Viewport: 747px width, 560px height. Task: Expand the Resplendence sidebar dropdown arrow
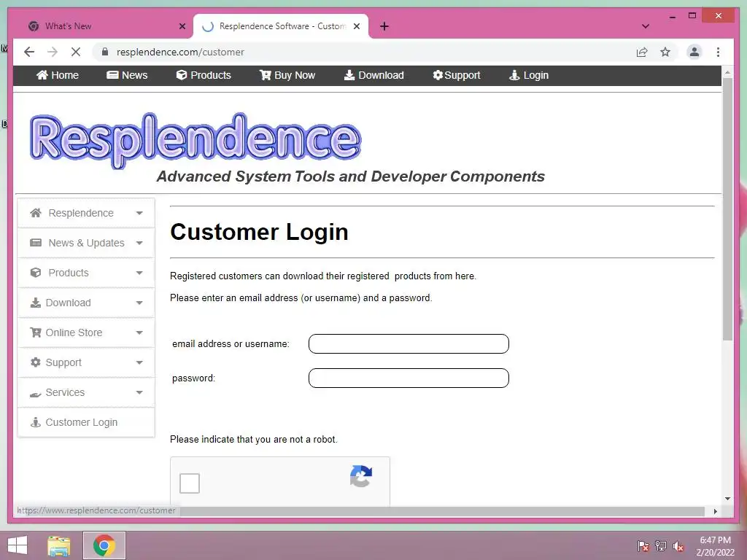[x=139, y=213]
